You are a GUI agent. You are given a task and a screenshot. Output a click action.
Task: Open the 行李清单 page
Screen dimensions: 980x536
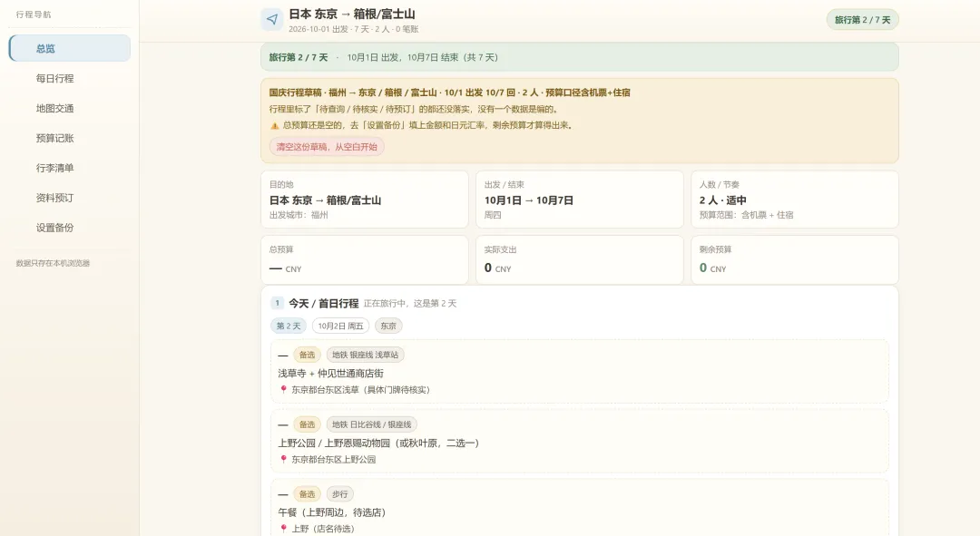coord(69,168)
